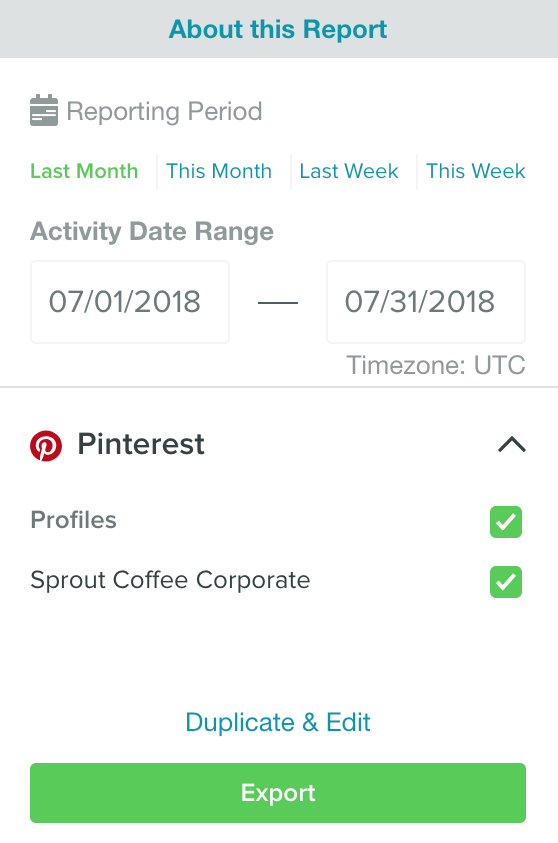
Task: Collapse the Pinterest section chevron
Action: 512,445
